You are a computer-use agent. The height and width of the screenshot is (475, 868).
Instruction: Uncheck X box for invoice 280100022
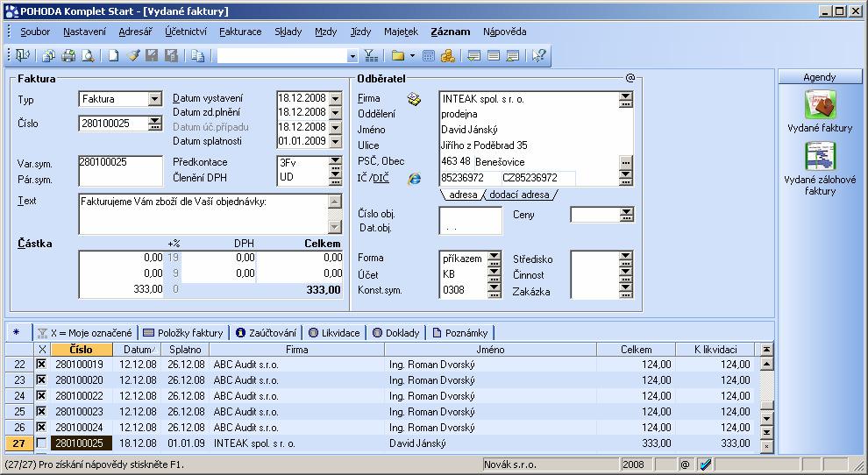41,396
